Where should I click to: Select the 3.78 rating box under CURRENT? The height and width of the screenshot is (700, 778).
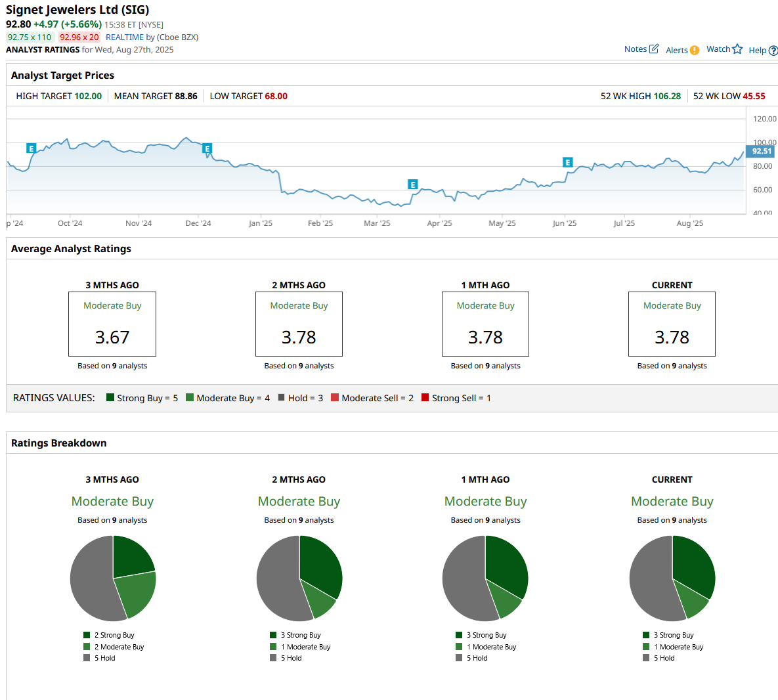pos(672,324)
